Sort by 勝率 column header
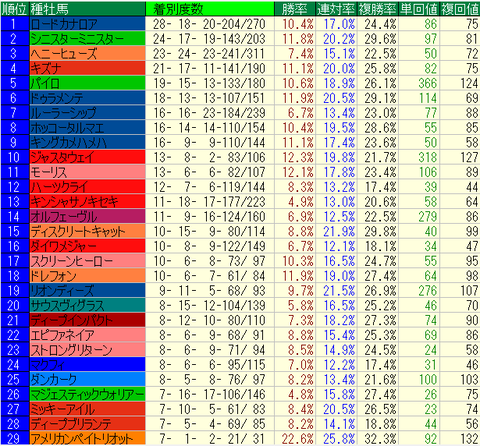 coord(295,9)
